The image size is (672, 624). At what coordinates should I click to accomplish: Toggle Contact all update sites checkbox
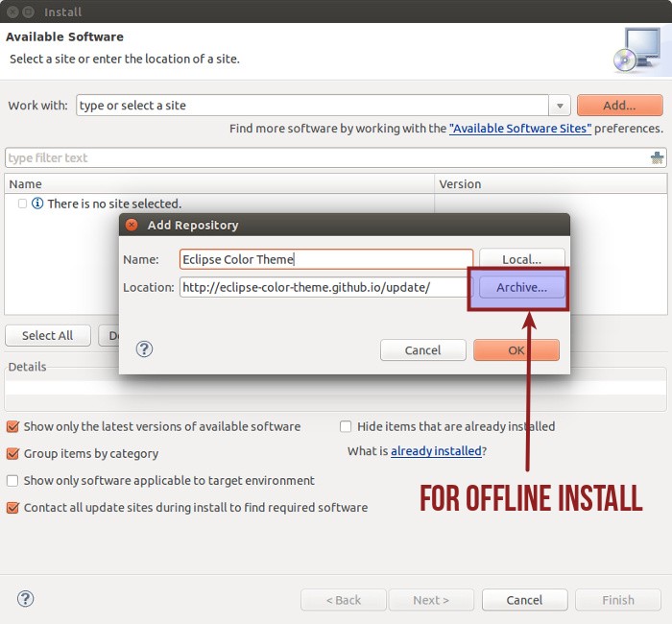12,508
